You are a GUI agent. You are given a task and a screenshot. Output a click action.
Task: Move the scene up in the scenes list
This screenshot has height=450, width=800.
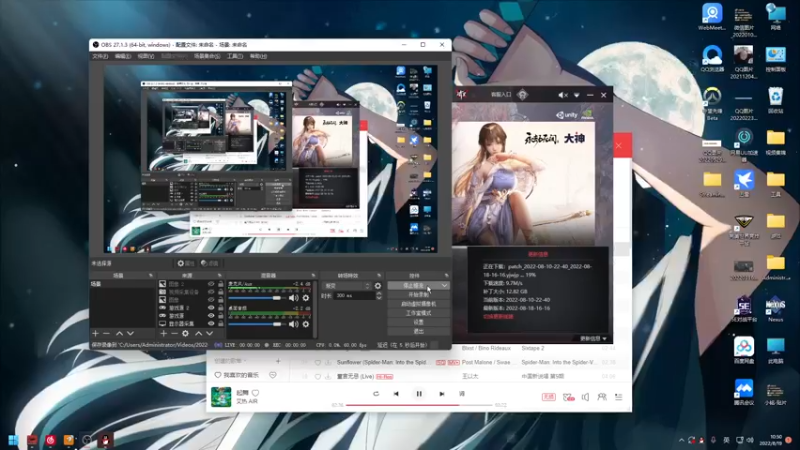[119, 333]
